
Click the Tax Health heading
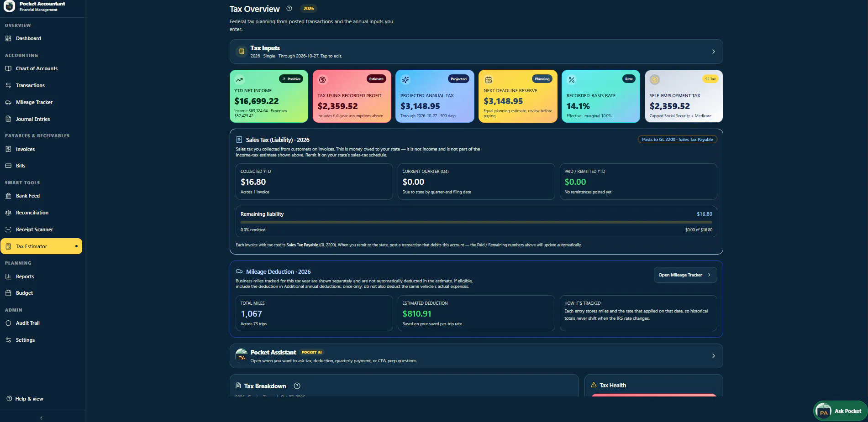612,386
